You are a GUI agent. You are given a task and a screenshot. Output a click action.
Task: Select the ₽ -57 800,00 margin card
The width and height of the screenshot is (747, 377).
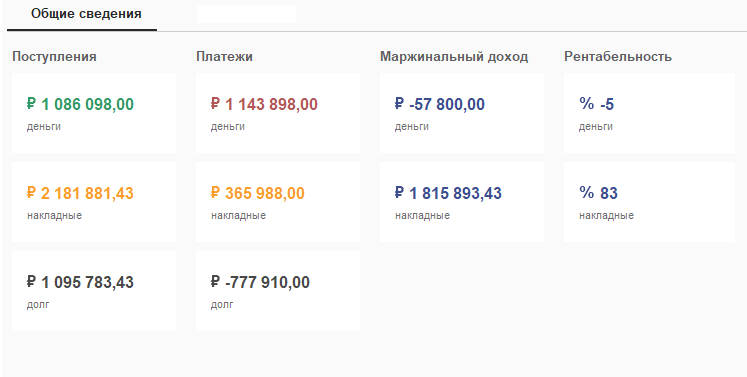pos(462,113)
